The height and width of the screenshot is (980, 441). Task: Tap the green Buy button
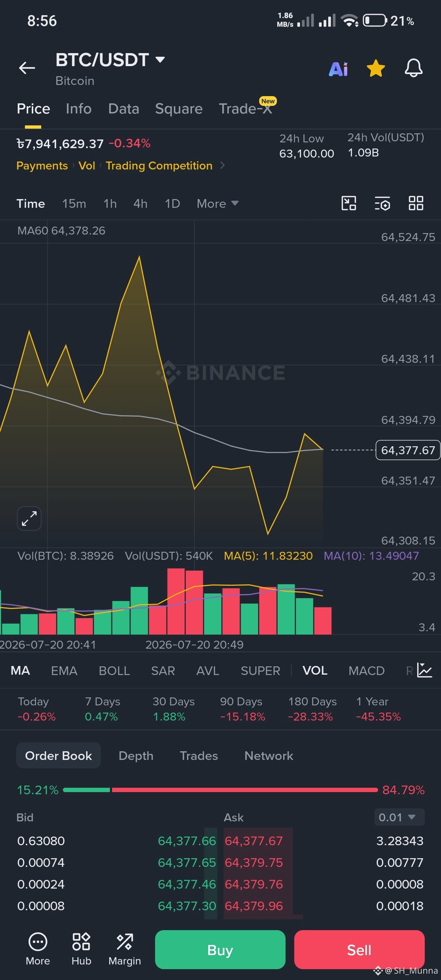pos(220,950)
